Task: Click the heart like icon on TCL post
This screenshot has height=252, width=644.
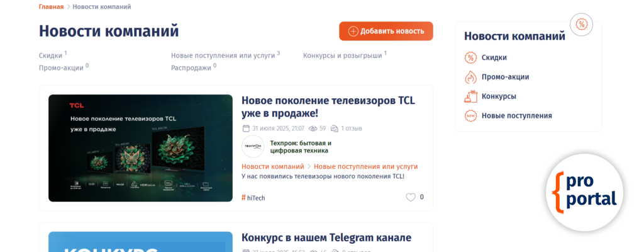Action: tap(411, 197)
